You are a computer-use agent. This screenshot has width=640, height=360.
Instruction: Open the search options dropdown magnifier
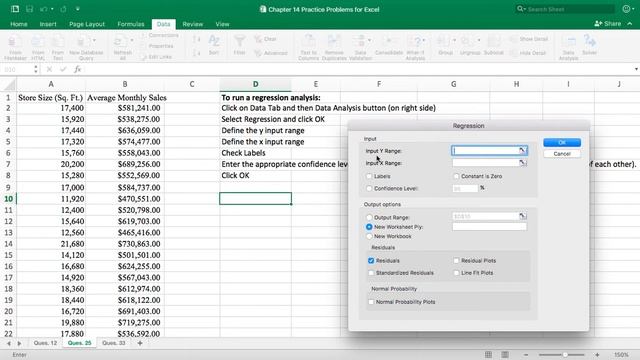pyautogui.click(x=521, y=9)
